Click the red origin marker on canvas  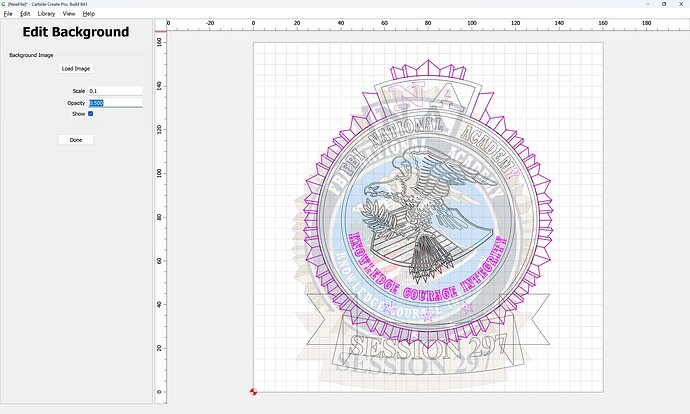253,392
